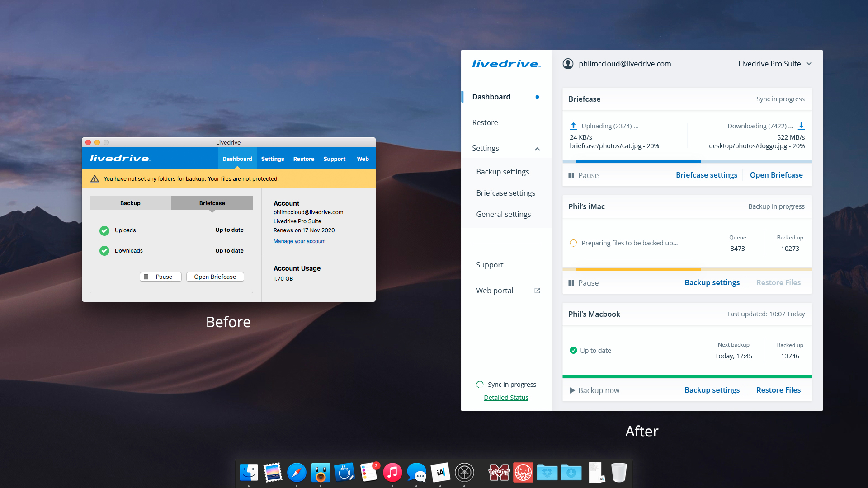Image resolution: width=868 pixels, height=488 pixels.
Task: Pause the Phil's iMac backup
Action: click(x=583, y=283)
